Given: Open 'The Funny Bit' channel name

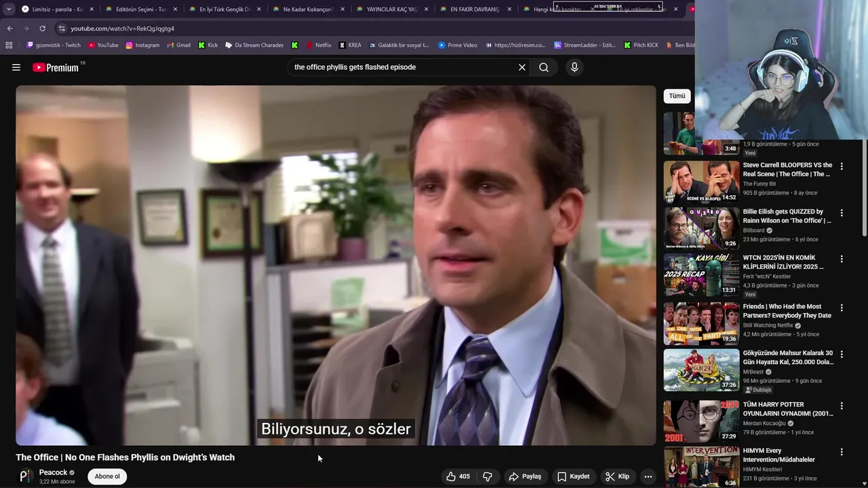Looking at the screenshot, I should (759, 184).
